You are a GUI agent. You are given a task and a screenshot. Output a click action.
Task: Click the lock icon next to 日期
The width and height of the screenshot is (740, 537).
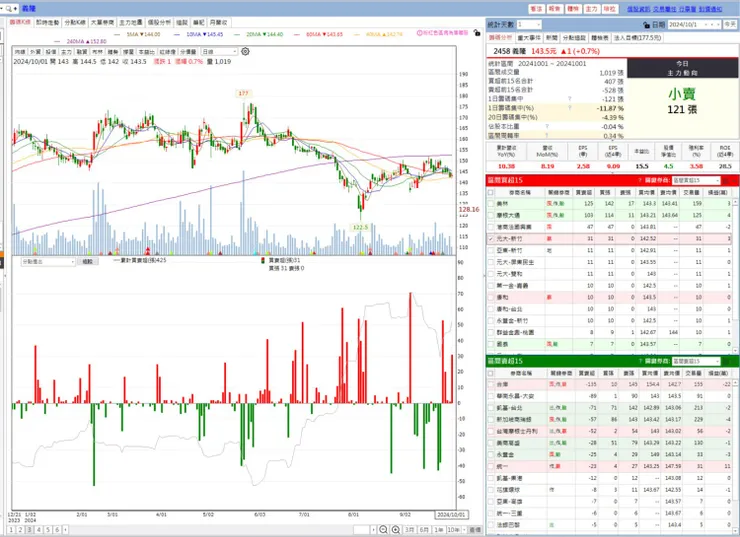pos(646,25)
